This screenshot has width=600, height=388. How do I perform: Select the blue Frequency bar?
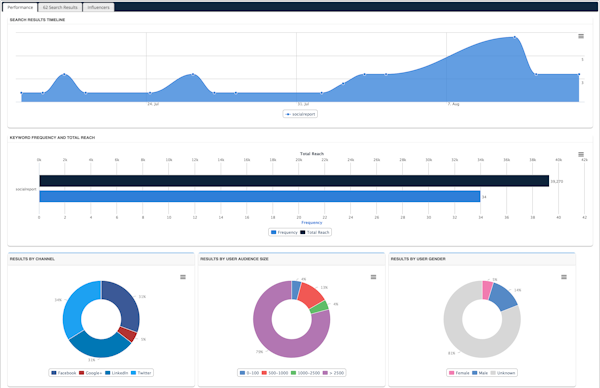(x=260, y=196)
